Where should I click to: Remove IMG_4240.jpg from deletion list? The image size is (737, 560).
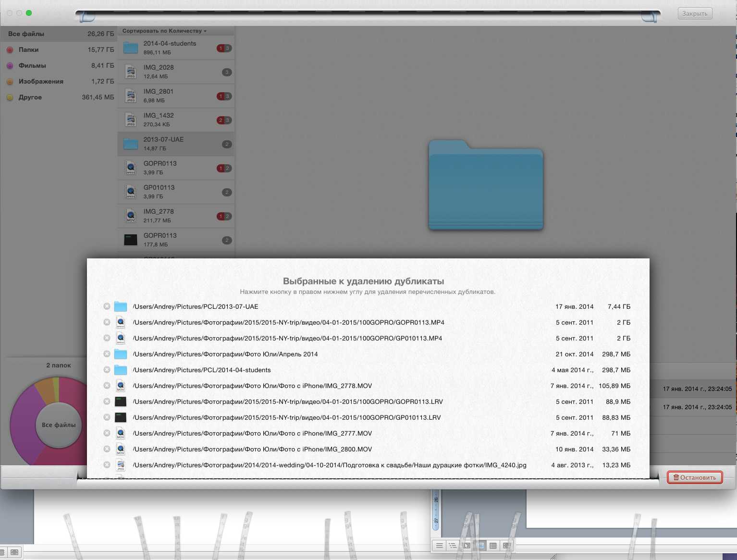[107, 465]
